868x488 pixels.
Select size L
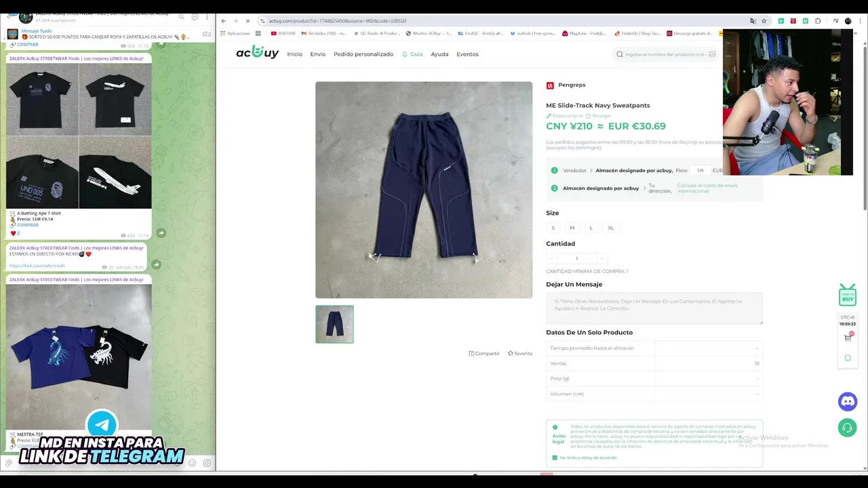pyautogui.click(x=591, y=228)
